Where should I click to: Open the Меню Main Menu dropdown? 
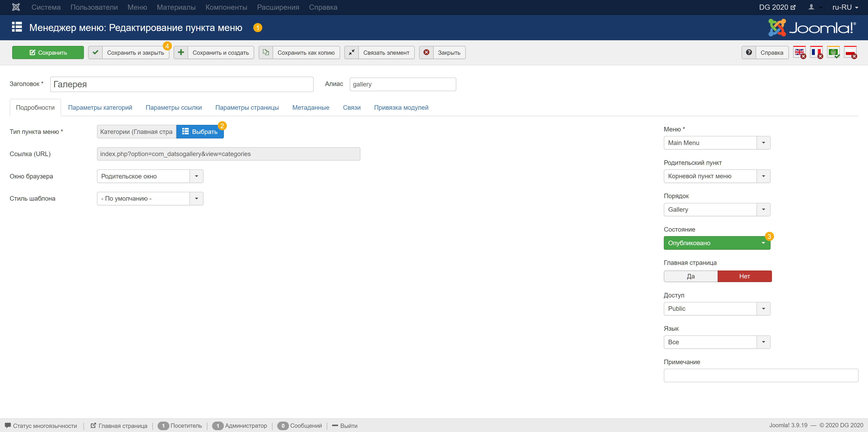coord(717,143)
